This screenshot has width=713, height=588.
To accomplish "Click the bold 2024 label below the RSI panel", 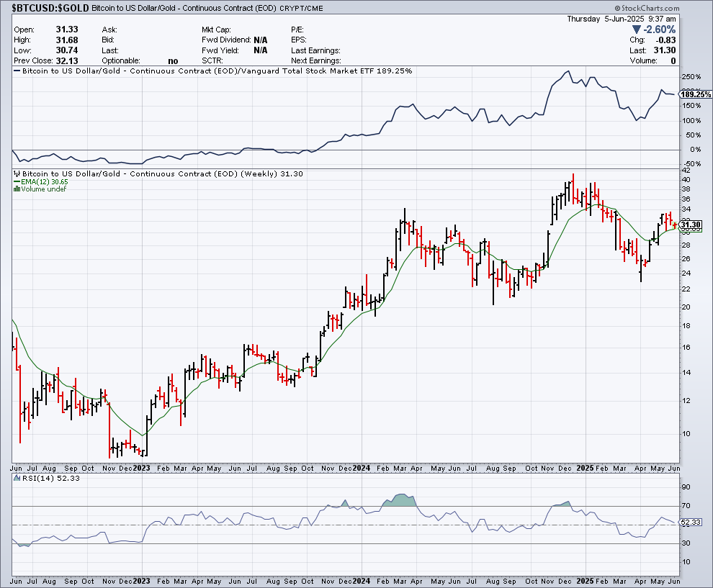I will (x=361, y=581).
